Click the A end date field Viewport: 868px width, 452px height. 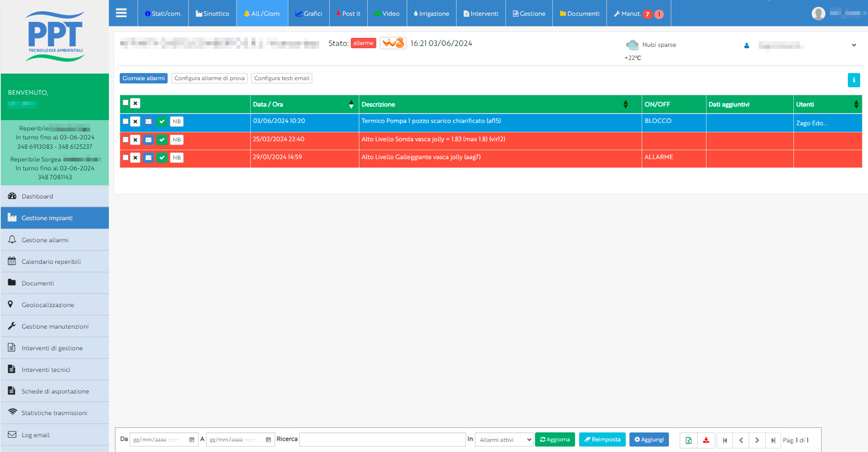pos(240,440)
